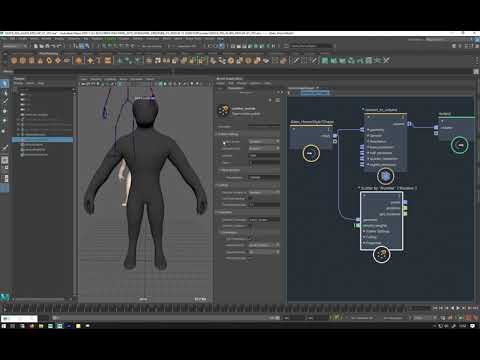
Task: Activate the Rotate tool in the toolbox
Action: point(5,121)
